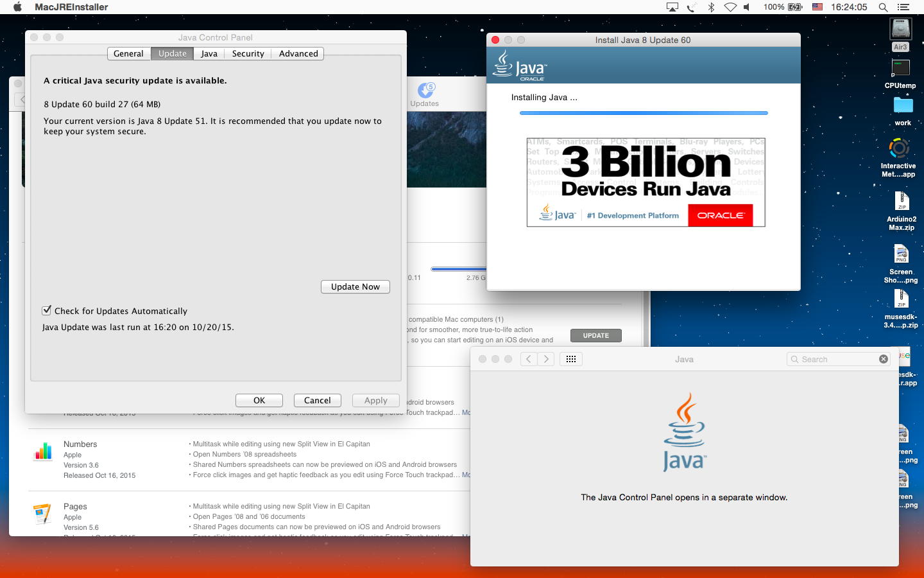Click the UPDATE button in App Store
This screenshot has width=924, height=578.
tap(596, 335)
